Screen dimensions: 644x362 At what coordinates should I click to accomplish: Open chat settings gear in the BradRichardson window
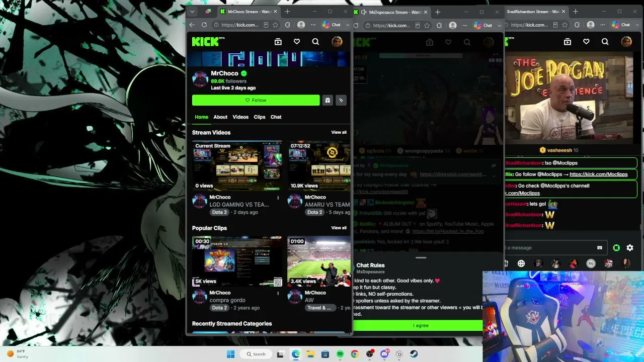[630, 247]
